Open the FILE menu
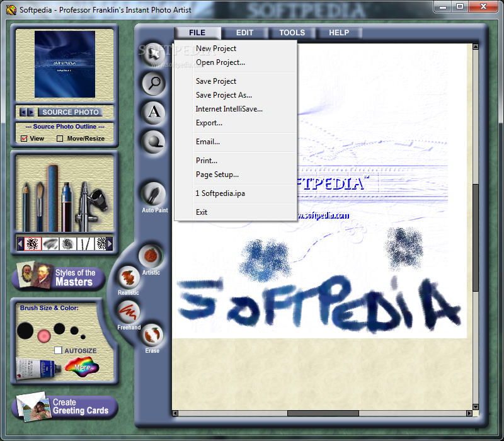 pyautogui.click(x=197, y=33)
